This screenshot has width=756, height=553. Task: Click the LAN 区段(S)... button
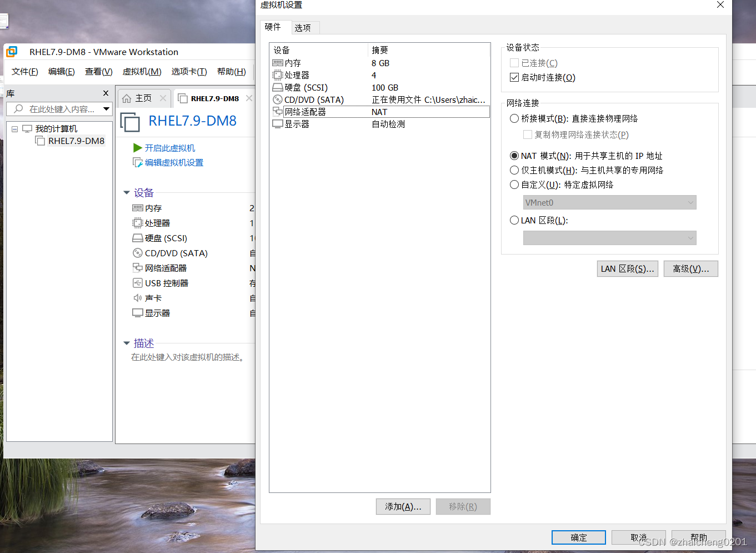628,268
